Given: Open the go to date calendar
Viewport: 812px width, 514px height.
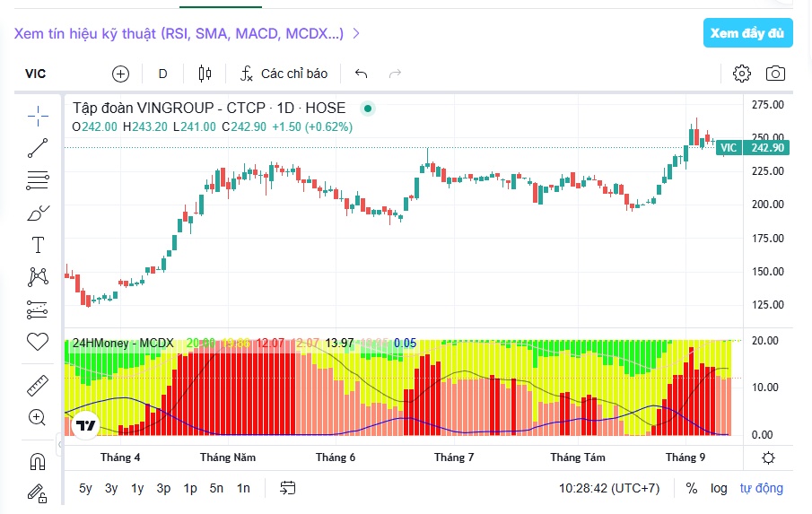Looking at the screenshot, I should 288,488.
